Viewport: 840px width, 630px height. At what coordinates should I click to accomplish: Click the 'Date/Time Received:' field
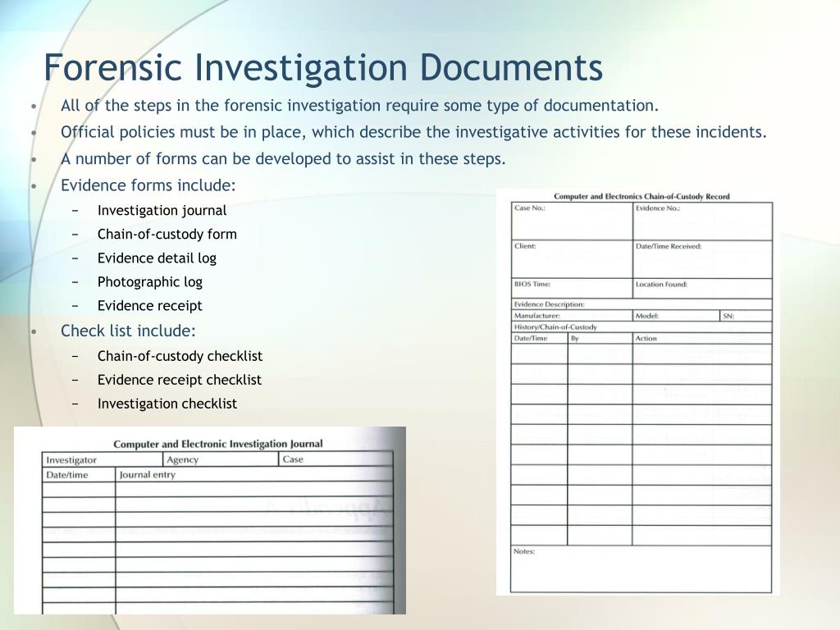pyautogui.click(x=702, y=259)
